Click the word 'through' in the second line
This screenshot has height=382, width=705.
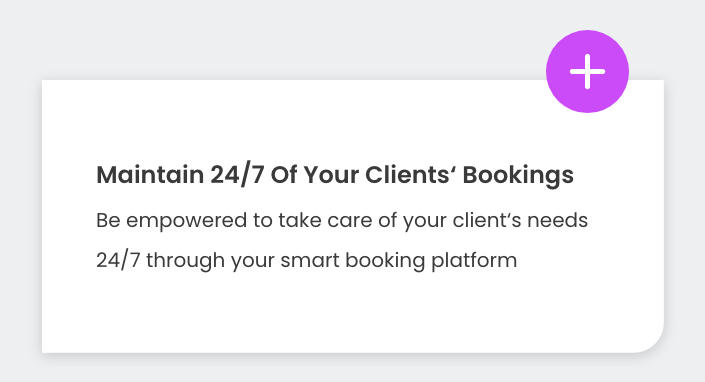pos(186,261)
